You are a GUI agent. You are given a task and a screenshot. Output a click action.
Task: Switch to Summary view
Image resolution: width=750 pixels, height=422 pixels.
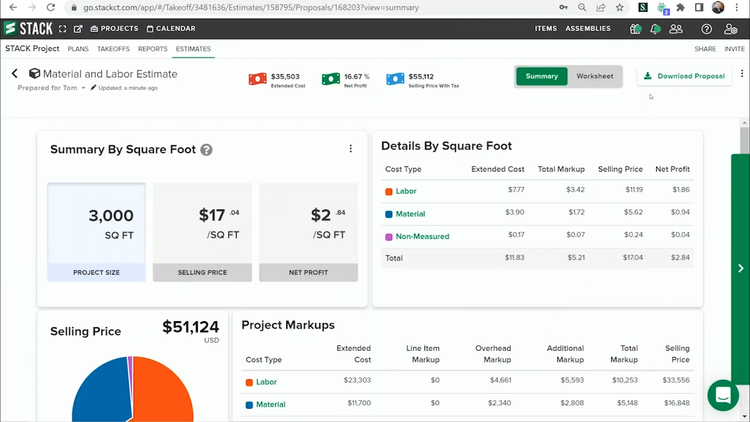click(541, 76)
